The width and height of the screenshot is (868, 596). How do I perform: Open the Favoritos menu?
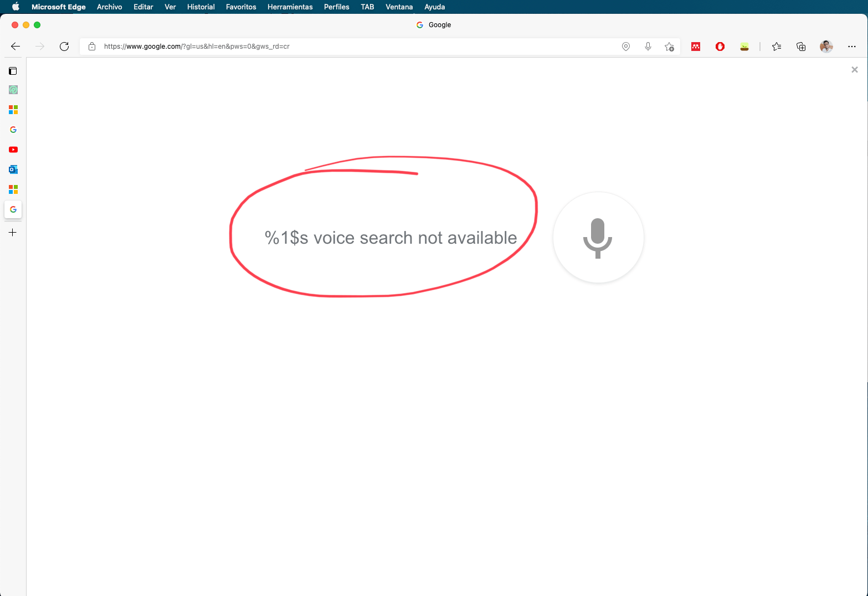(241, 7)
